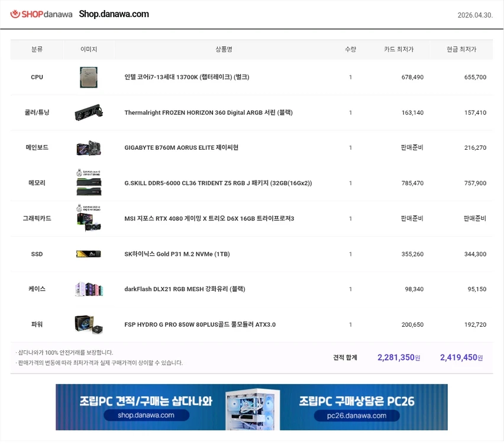Click total cash price 2,419,450원
This screenshot has height=444, width=504.
(461, 358)
